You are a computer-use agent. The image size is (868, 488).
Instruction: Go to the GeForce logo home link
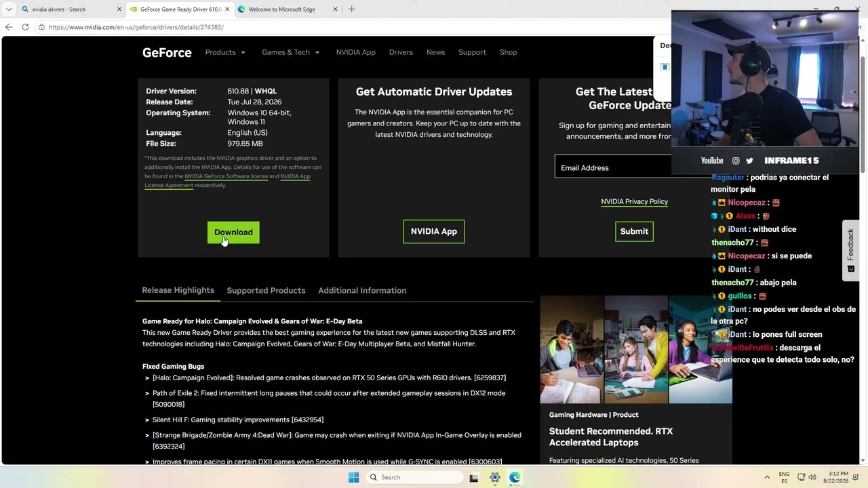click(x=167, y=52)
